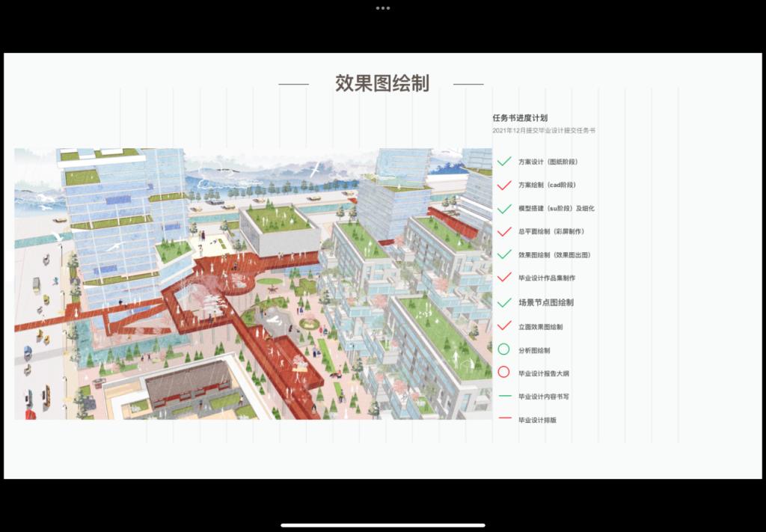This screenshot has height=532, width=766.
Task: Click green checkmark beside 场景节点图绘制
Action: click(504, 302)
